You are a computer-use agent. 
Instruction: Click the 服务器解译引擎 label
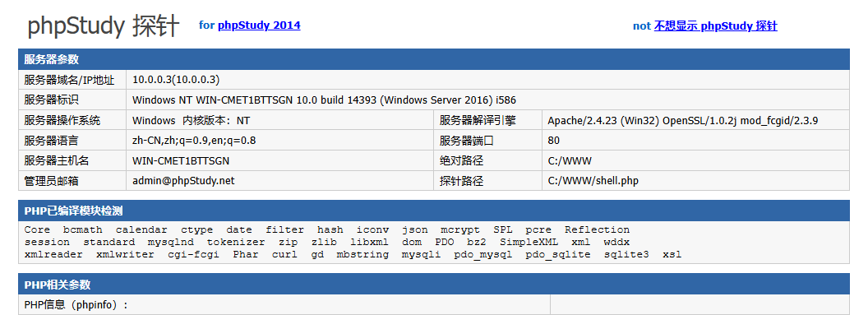tap(478, 120)
